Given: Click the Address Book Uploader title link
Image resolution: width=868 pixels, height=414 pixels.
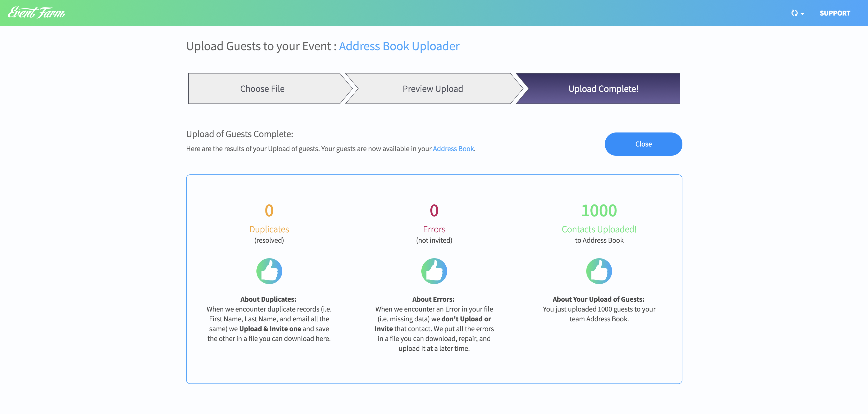Looking at the screenshot, I should [399, 46].
